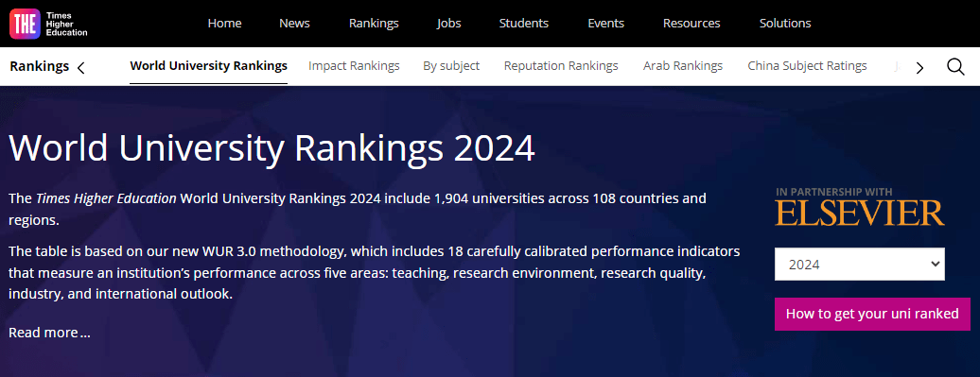Screen dimensions: 980x377
Task: Click the Rankings section label
Action: (40, 66)
